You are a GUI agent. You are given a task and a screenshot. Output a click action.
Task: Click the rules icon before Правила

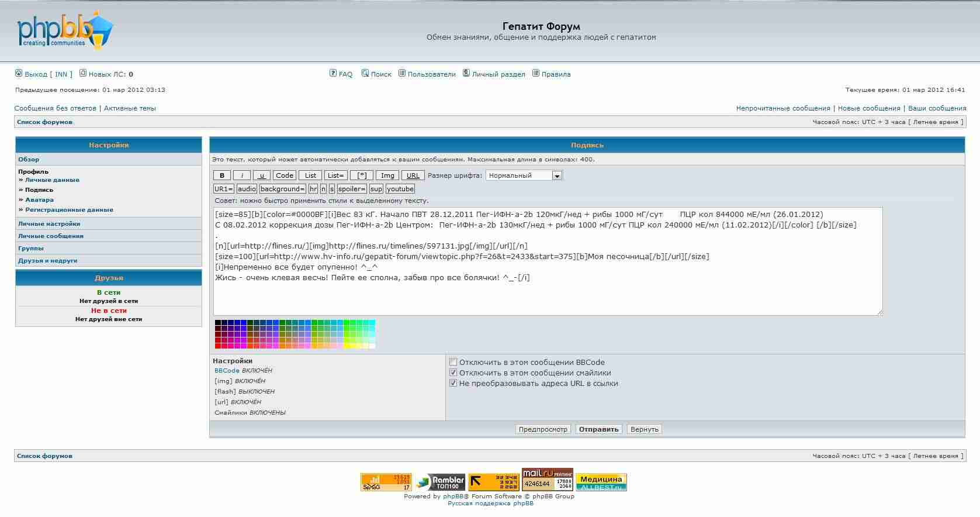536,74
